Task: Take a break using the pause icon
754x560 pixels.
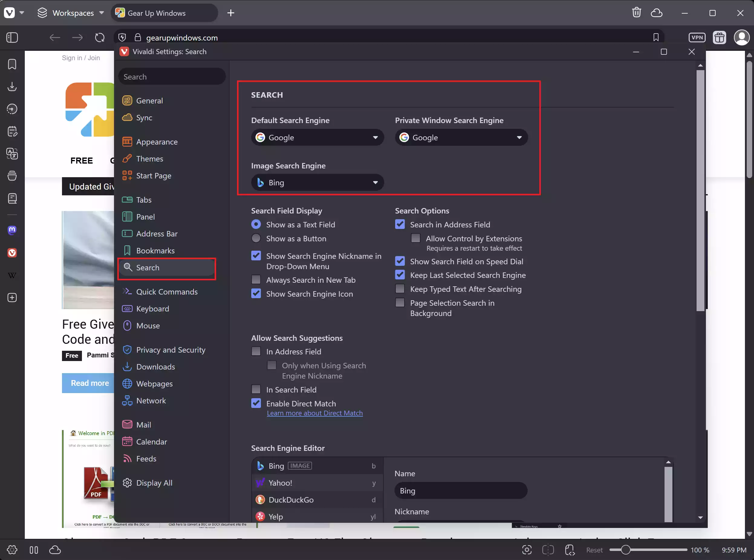Action: tap(34, 550)
